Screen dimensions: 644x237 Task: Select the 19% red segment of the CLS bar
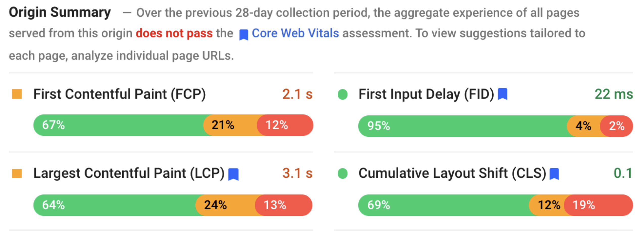pyautogui.click(x=598, y=205)
